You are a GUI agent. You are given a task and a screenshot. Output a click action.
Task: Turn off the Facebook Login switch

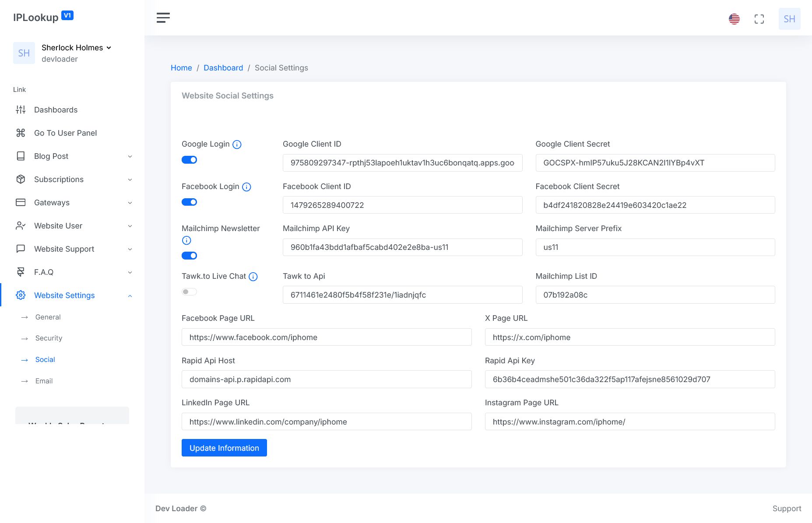click(x=189, y=202)
